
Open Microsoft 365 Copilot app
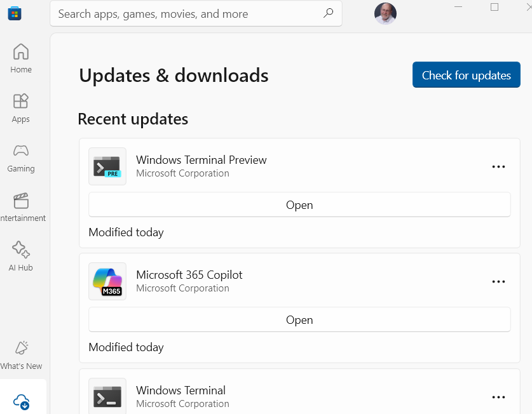299,320
